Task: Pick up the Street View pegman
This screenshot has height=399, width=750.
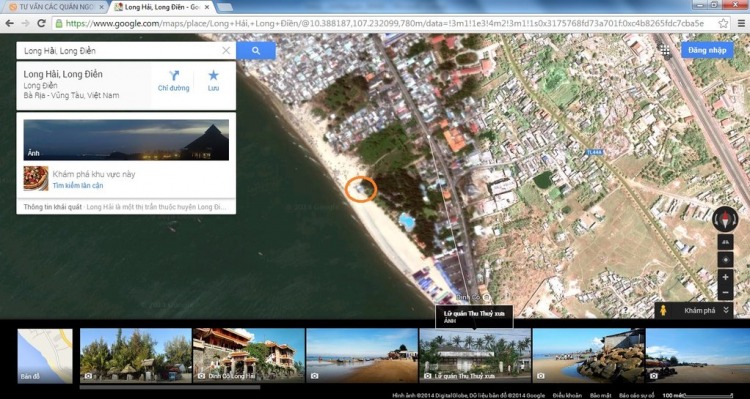Action: click(663, 310)
